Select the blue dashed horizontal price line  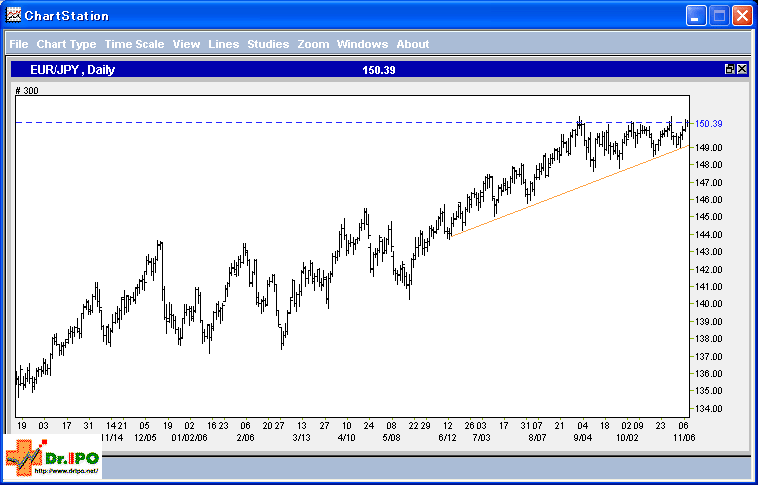pos(300,123)
